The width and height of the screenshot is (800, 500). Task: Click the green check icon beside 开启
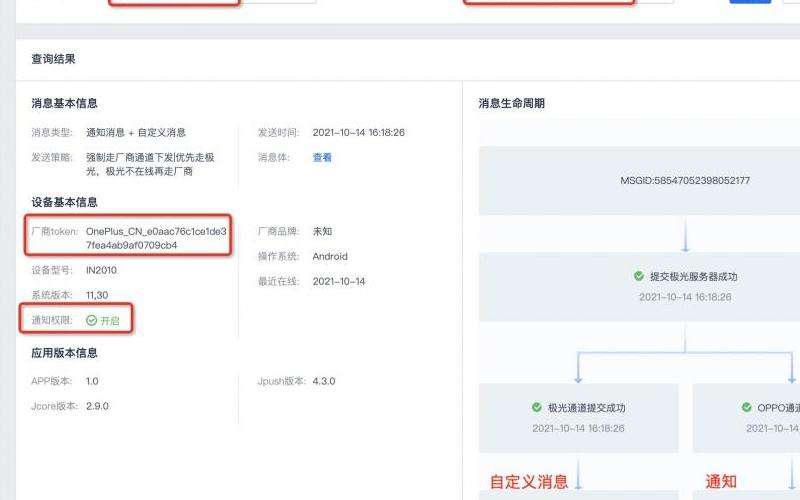click(91, 321)
